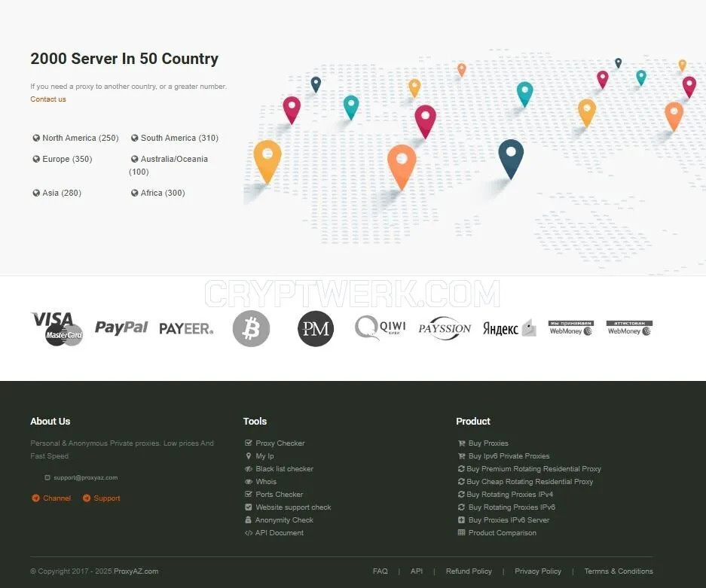Click the QIWI payment logo
This screenshot has width=706, height=588.
coord(380,327)
